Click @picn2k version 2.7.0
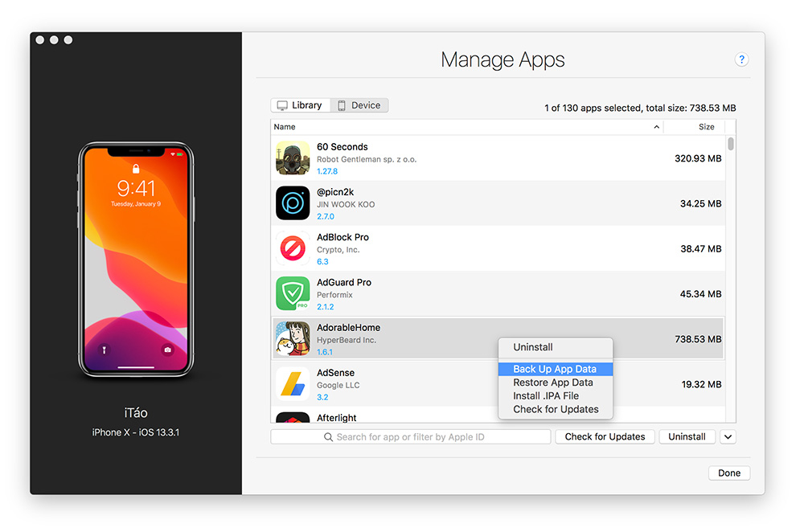The image size is (804, 532). pos(325,216)
